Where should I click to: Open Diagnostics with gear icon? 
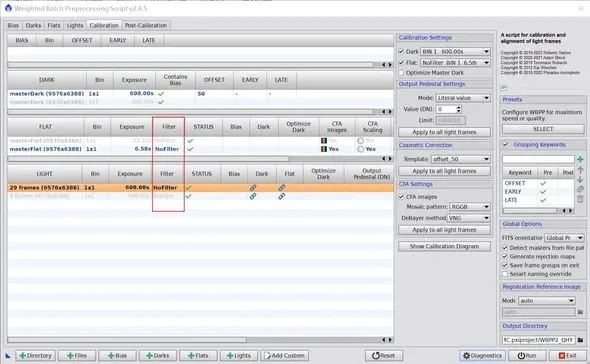pyautogui.click(x=482, y=355)
